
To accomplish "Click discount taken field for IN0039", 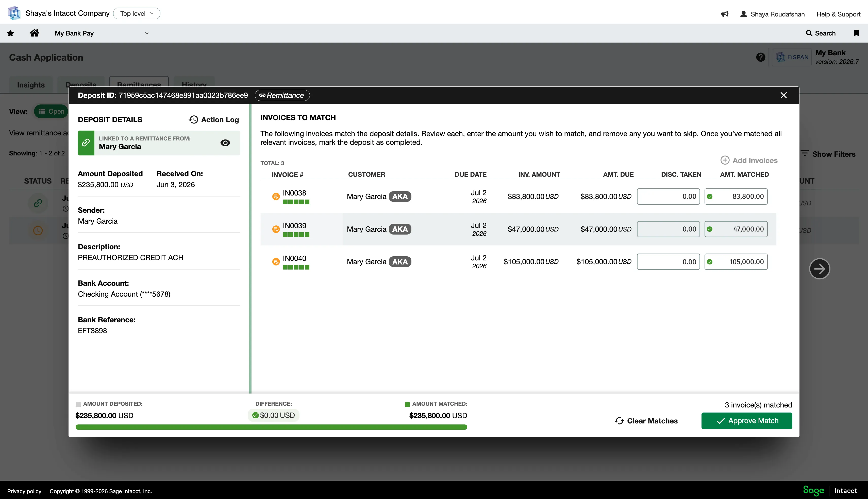I will coord(668,229).
